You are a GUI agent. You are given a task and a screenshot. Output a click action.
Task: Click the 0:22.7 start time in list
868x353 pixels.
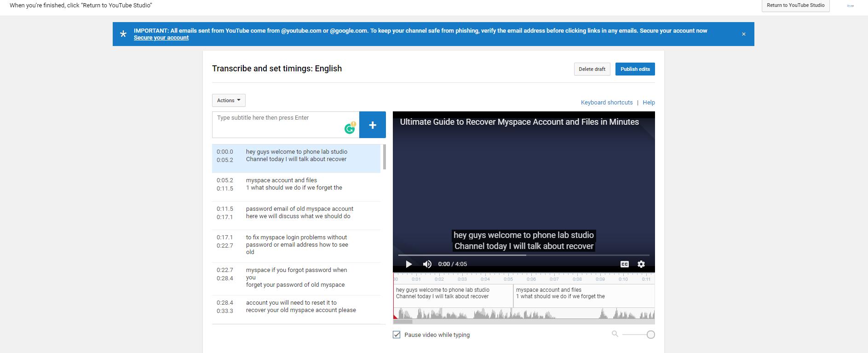tap(225, 270)
